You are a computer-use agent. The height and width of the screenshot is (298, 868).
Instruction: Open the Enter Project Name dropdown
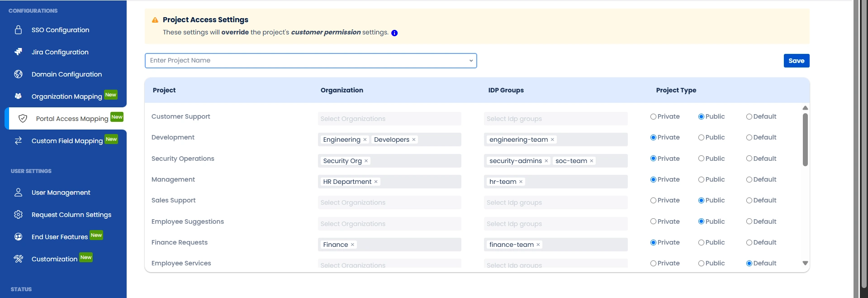pos(311,61)
